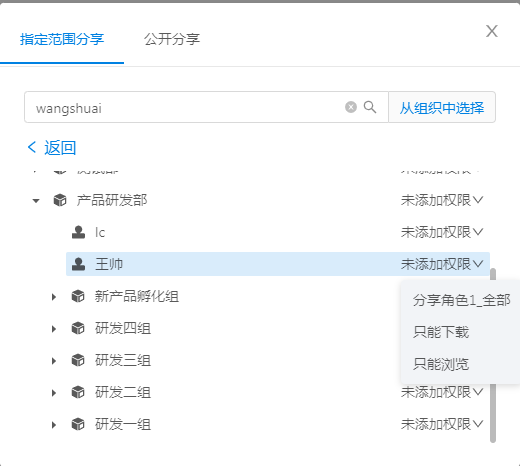Image resolution: width=520 pixels, height=466 pixels.
Task: Choose 只能下载 permission option
Action: [441, 332]
